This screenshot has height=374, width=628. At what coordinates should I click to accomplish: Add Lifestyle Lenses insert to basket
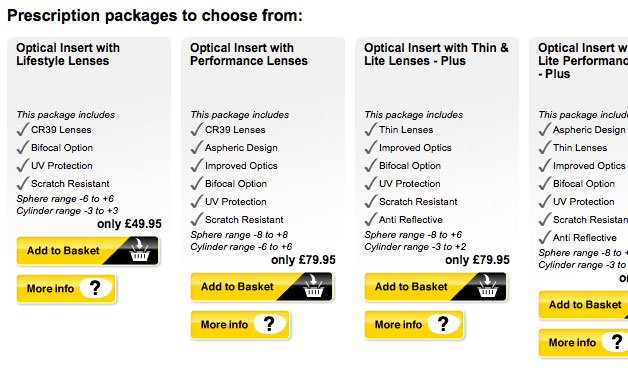point(87,251)
